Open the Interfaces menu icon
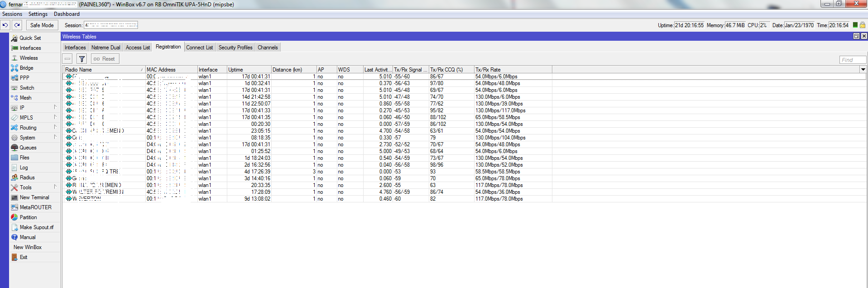 coord(14,48)
